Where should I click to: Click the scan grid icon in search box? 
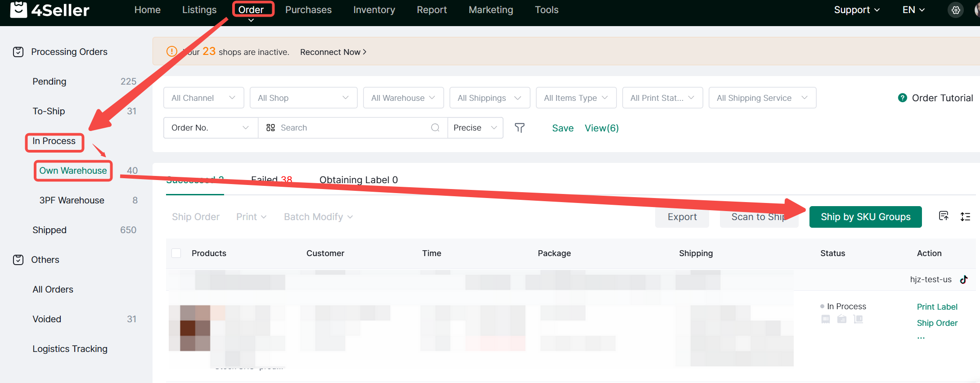[270, 128]
